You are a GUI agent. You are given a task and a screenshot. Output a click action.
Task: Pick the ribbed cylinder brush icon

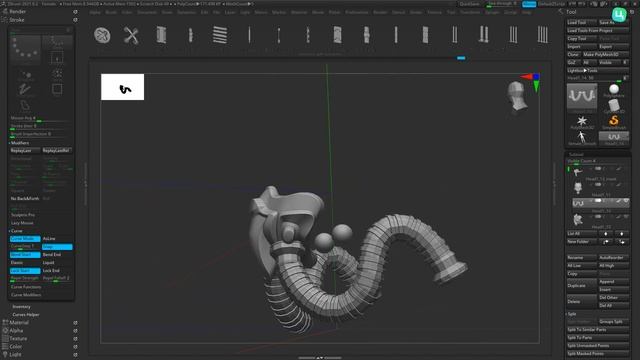tap(161, 35)
